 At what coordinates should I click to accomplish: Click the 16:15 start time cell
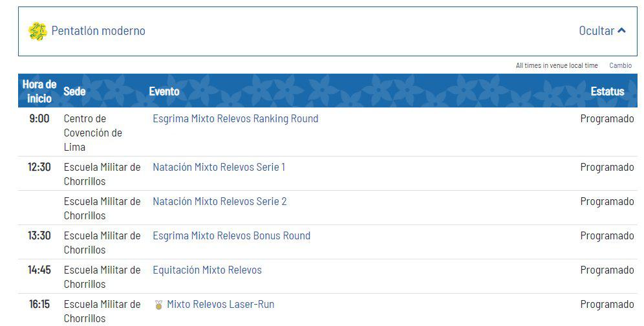pyautogui.click(x=39, y=305)
